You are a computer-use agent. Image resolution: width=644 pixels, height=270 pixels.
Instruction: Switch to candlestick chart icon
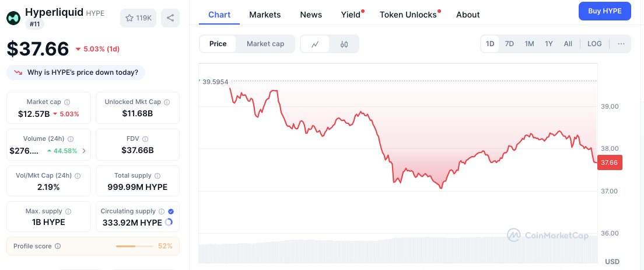[344, 44]
